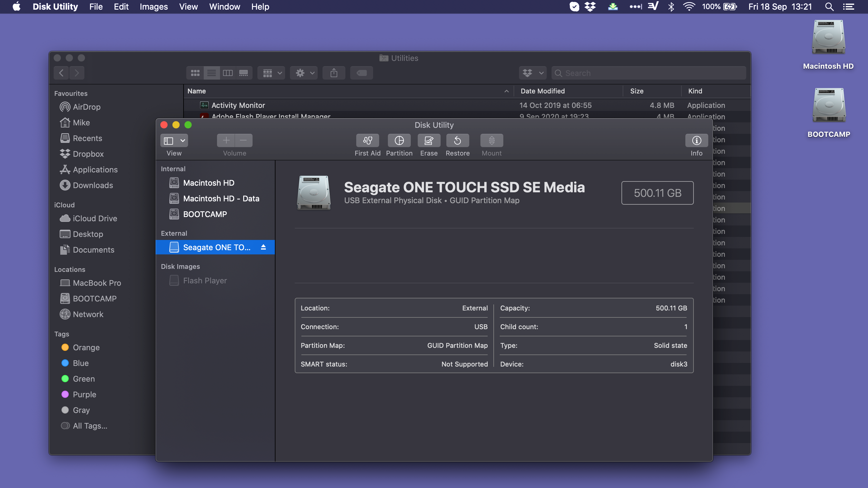
Task: Sort Finder list by Size column
Action: (652, 91)
